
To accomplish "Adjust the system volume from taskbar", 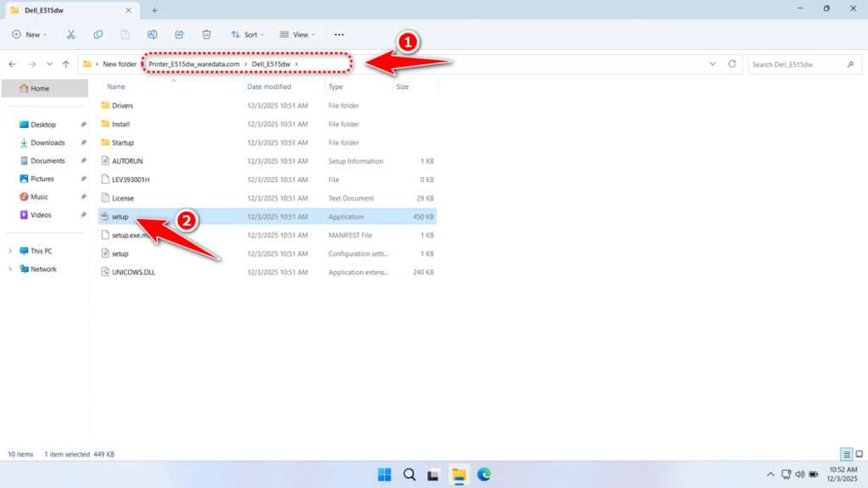I will [801, 474].
